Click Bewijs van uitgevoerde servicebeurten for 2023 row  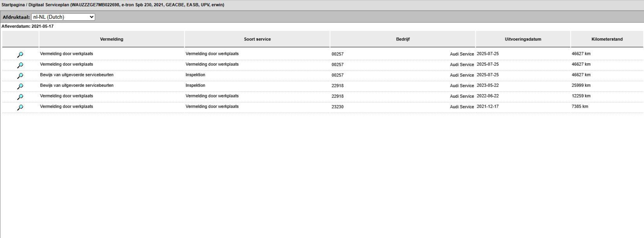click(77, 86)
